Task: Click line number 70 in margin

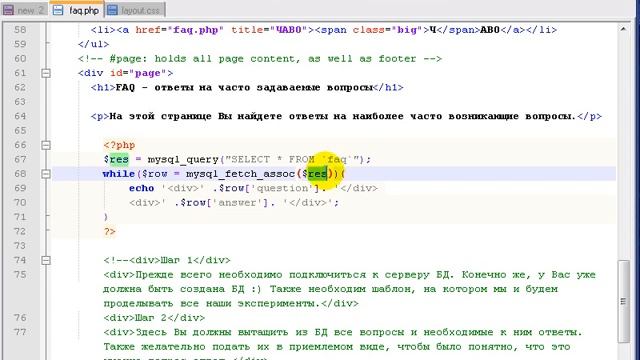Action: pos(20,203)
